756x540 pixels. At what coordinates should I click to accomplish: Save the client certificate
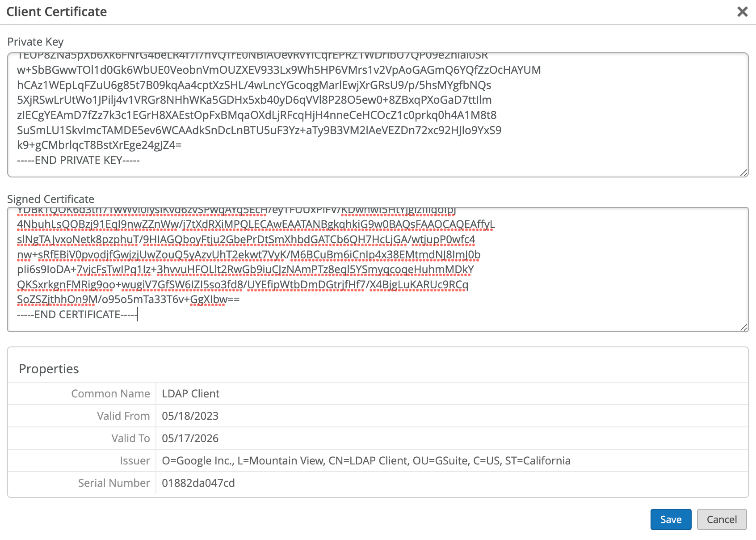[671, 519]
